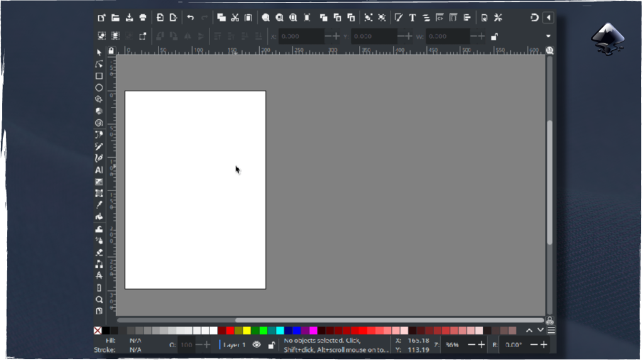Toggle guides lock at ruler corner

pyautogui.click(x=111, y=51)
